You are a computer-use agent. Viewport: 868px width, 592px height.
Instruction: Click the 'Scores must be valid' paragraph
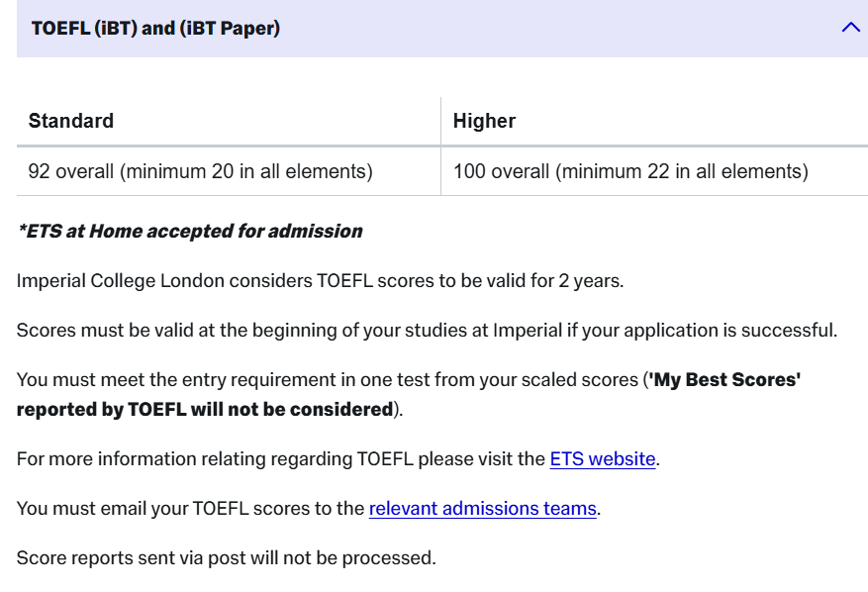pos(427,330)
